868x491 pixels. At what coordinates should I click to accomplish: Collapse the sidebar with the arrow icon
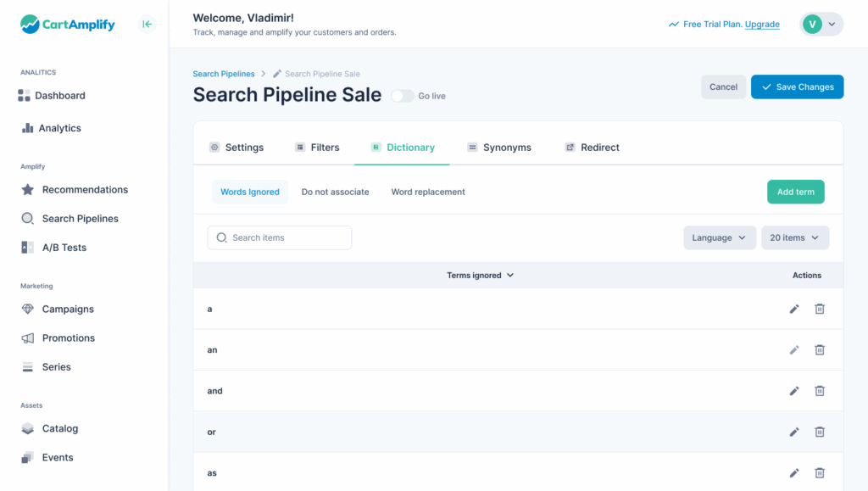click(x=147, y=25)
